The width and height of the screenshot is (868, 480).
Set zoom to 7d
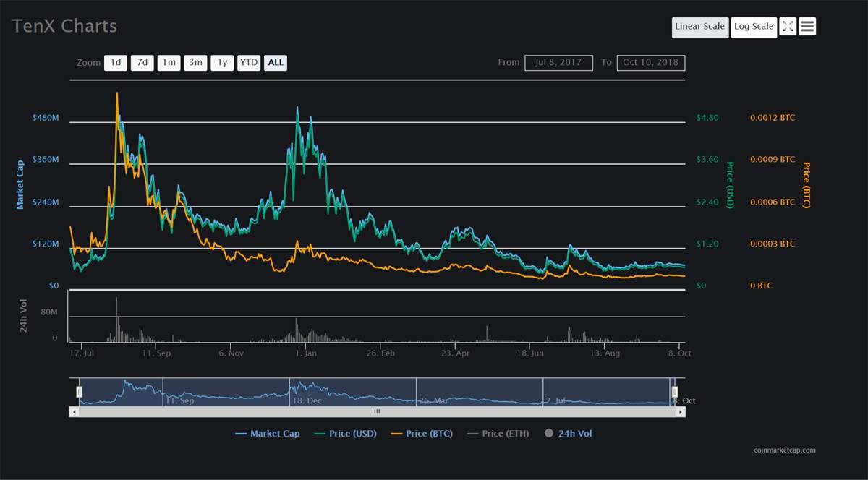tap(142, 63)
